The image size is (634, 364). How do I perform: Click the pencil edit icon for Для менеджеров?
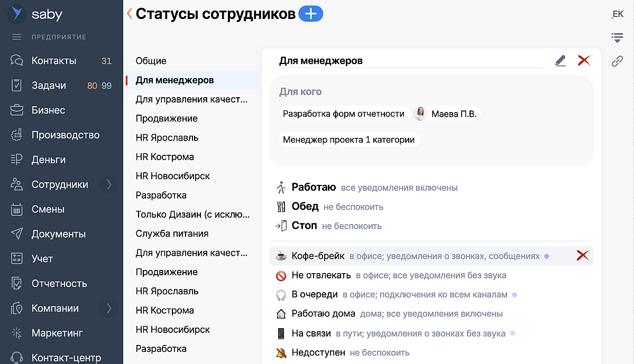point(561,61)
